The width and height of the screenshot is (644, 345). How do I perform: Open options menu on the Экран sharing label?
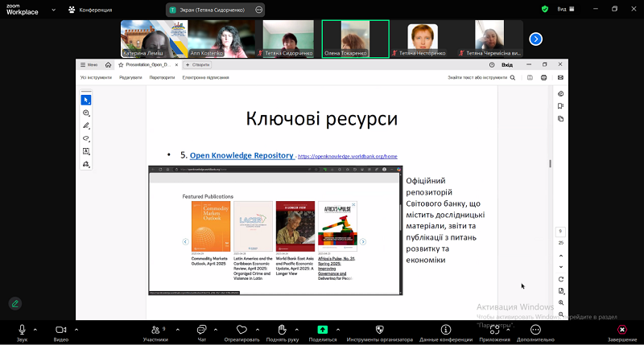tap(258, 10)
